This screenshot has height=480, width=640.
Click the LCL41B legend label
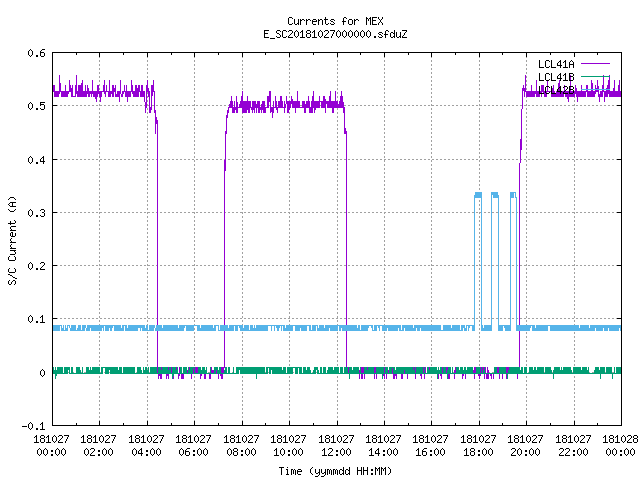coord(556,77)
